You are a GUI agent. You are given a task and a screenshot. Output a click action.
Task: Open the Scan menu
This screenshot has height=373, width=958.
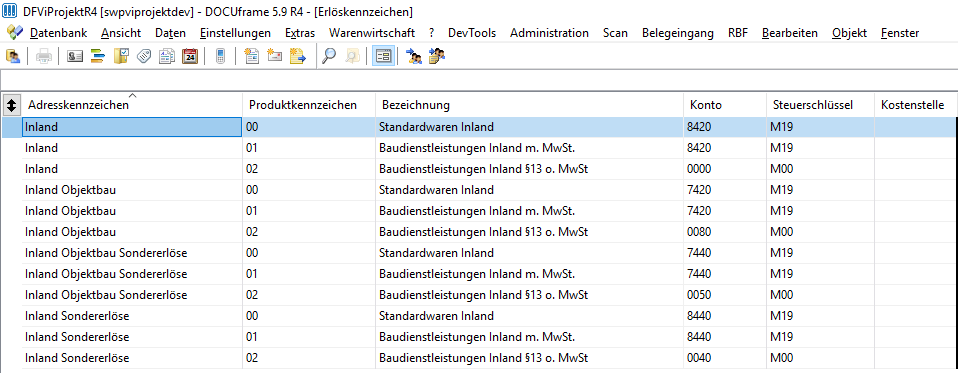615,33
